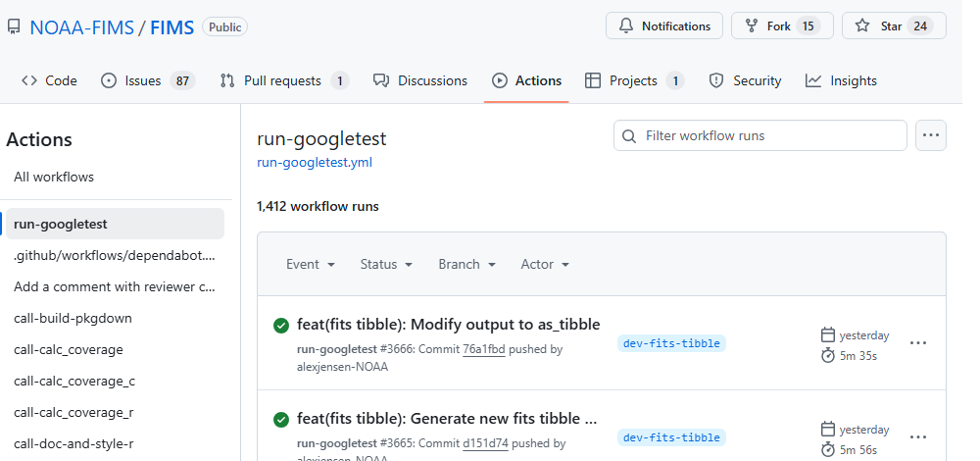The width and height of the screenshot is (980, 461).
Task: Click calendar icon of run #3665
Action: pyautogui.click(x=827, y=429)
